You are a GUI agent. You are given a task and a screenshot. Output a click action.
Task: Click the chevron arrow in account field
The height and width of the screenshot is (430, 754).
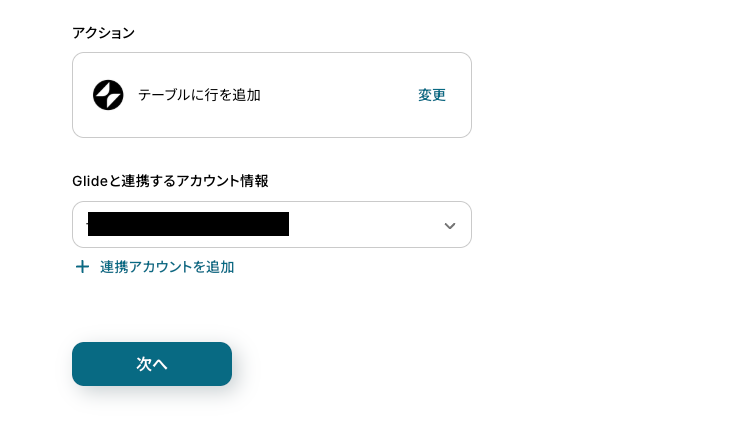[x=450, y=225]
